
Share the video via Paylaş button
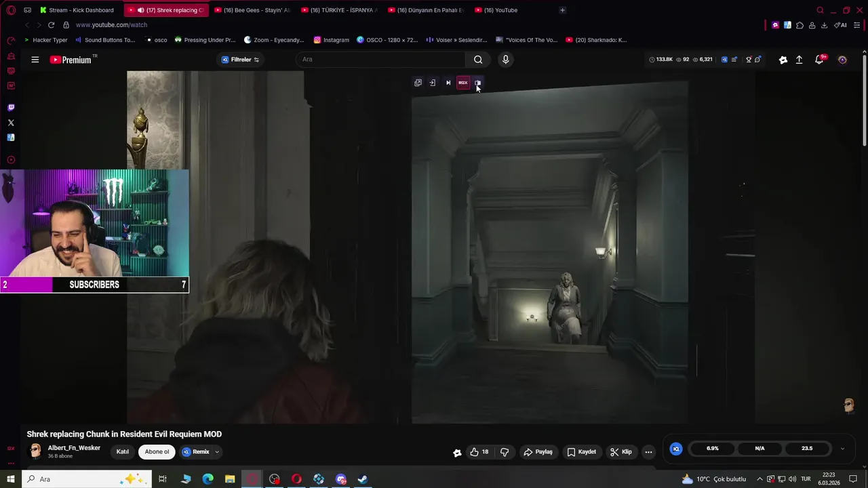(x=538, y=452)
